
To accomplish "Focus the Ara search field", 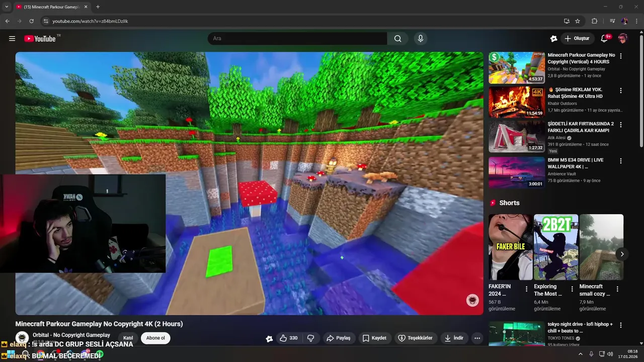I will click(298, 39).
